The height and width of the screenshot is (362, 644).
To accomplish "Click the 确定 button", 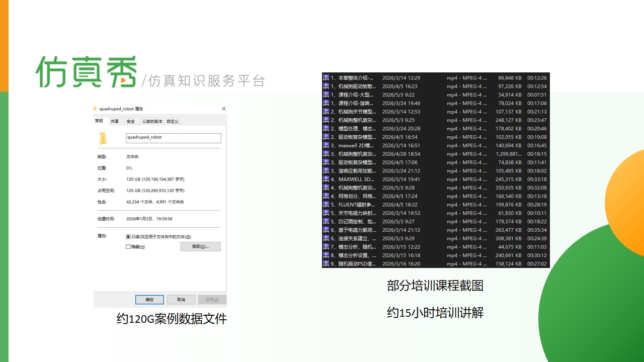I will [x=149, y=300].
